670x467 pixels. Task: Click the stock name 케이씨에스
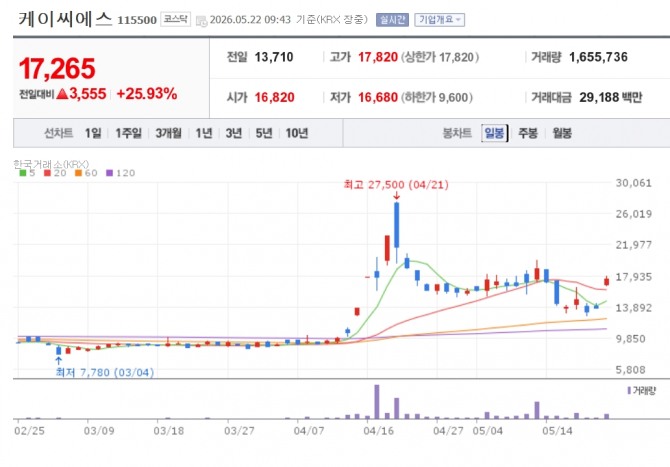coord(65,19)
